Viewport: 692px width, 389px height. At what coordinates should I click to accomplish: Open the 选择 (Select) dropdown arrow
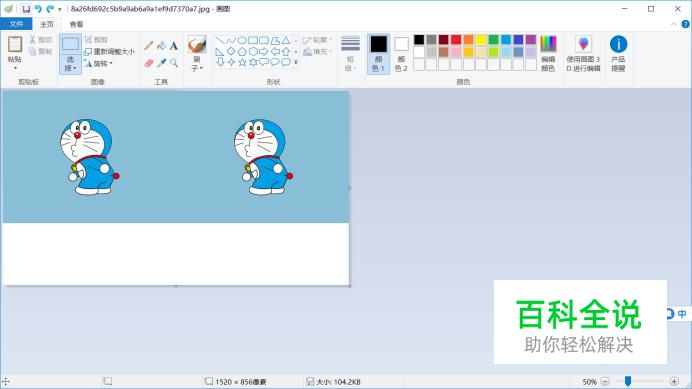pyautogui.click(x=75, y=68)
